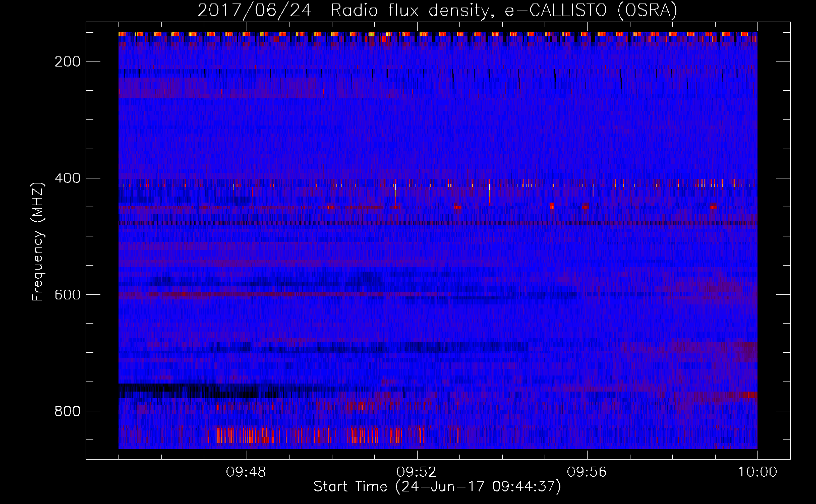Click the 09:56 time tick label
The width and height of the screenshot is (816, 504).
click(587, 472)
